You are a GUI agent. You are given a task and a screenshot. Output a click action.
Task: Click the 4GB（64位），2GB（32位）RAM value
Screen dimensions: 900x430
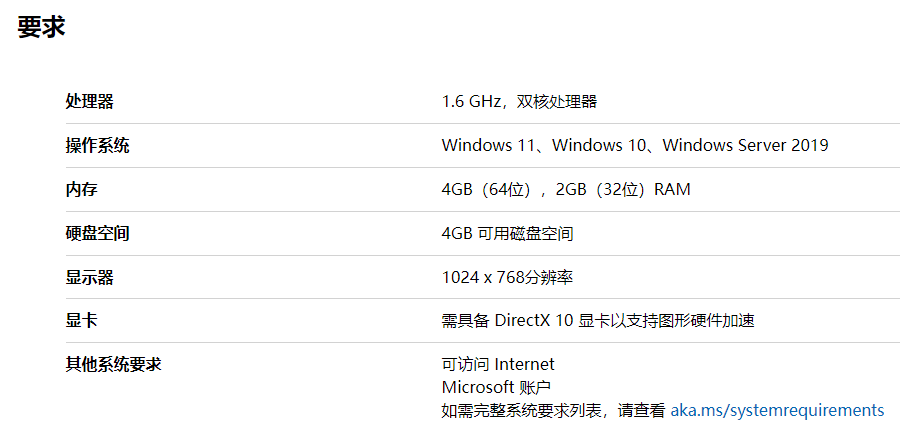tap(565, 189)
